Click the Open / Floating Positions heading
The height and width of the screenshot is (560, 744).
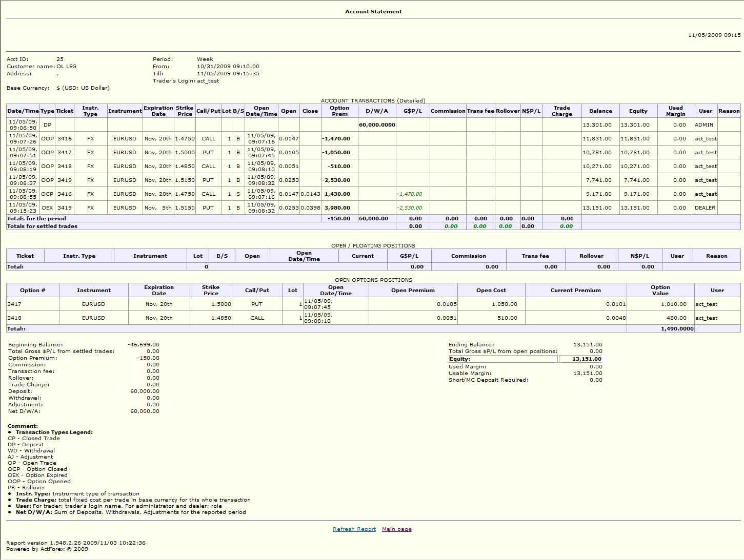coord(373,246)
